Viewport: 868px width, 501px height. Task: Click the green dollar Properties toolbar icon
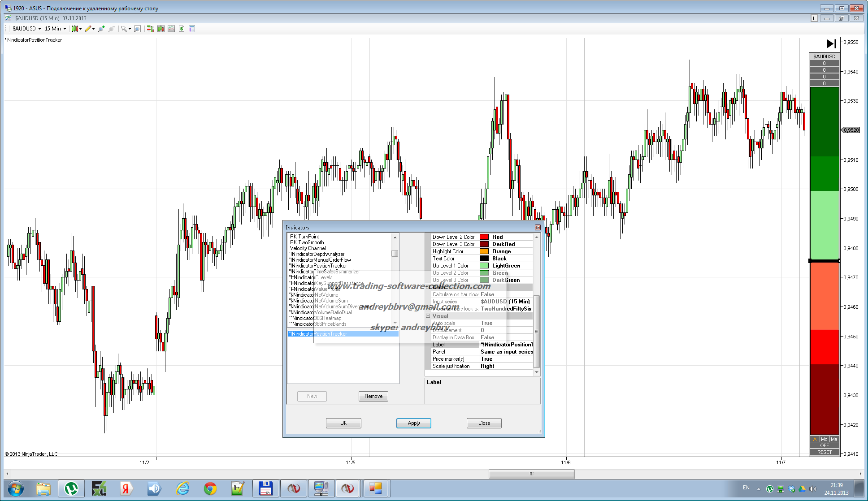click(x=182, y=29)
